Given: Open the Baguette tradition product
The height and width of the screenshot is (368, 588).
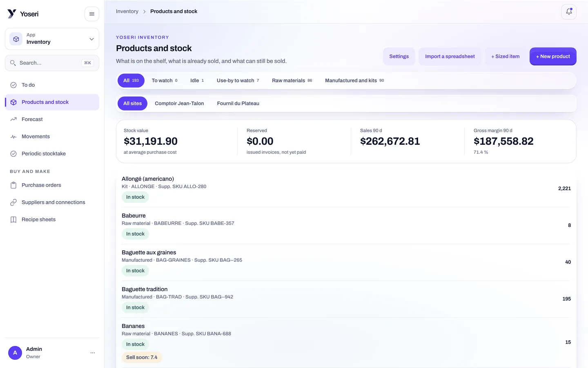Looking at the screenshot, I should tap(346, 299).
